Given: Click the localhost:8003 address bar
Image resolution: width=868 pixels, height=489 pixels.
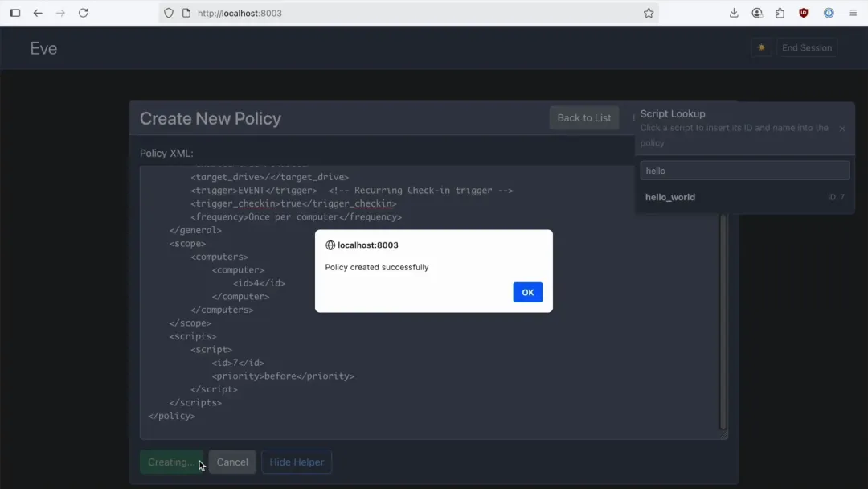Looking at the screenshot, I should [x=410, y=13].
